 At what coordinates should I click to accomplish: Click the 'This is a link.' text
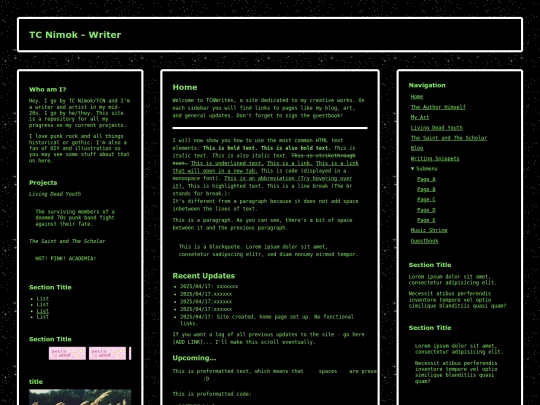pyautogui.click(x=290, y=163)
